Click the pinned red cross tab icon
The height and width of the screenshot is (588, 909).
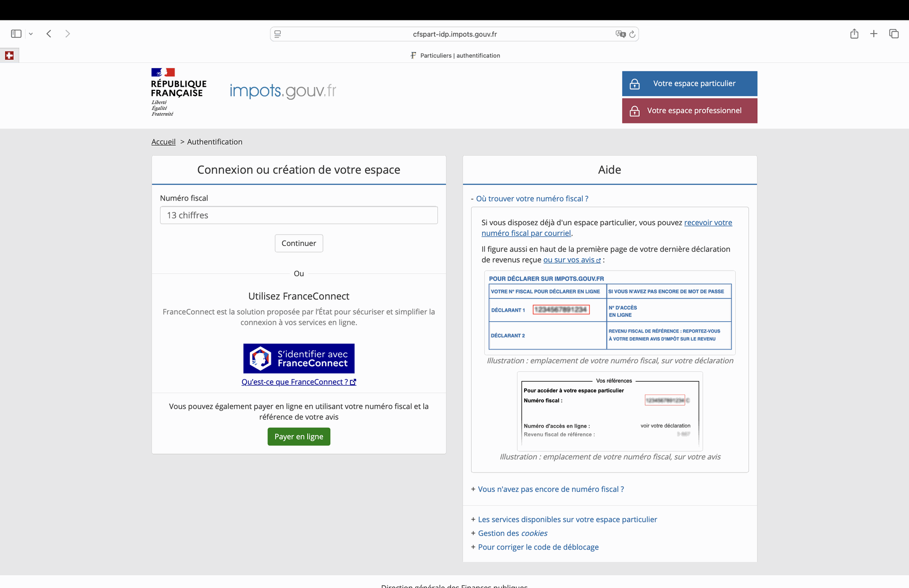[9, 55]
